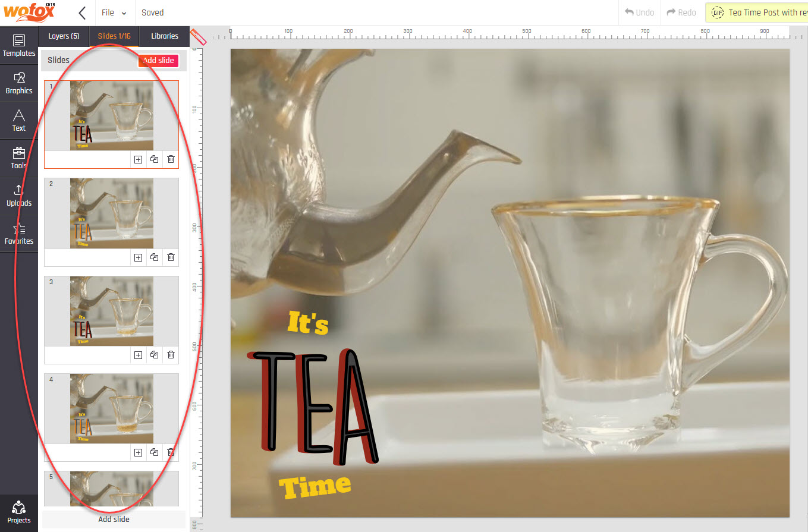The image size is (808, 532).
Task: Click the red ruler origin corner marker
Action: pyautogui.click(x=198, y=37)
